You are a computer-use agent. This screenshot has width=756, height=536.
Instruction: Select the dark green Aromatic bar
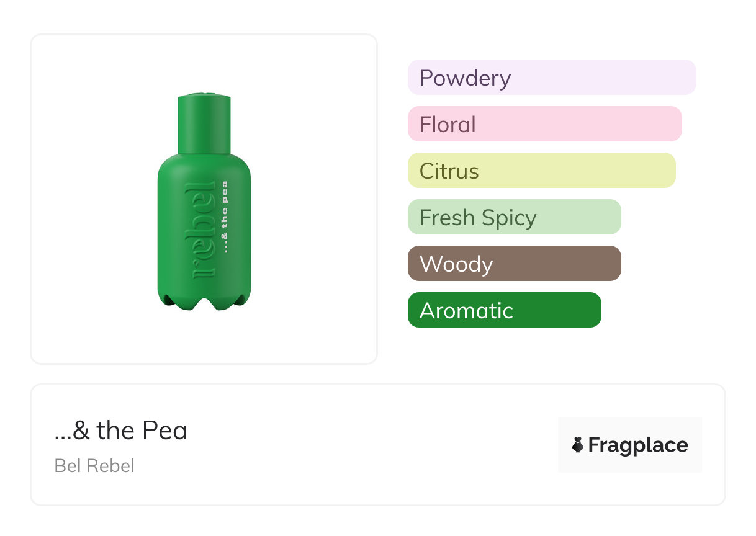point(504,310)
